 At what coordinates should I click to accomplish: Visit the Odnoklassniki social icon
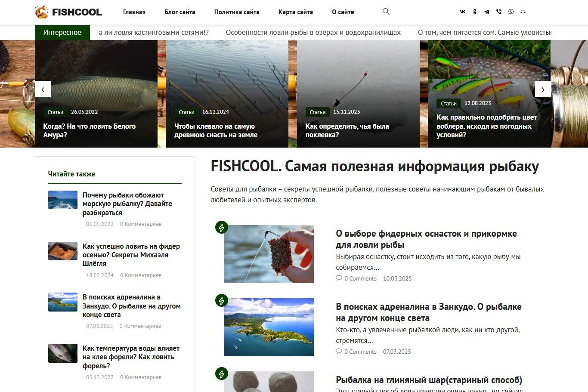[475, 12]
